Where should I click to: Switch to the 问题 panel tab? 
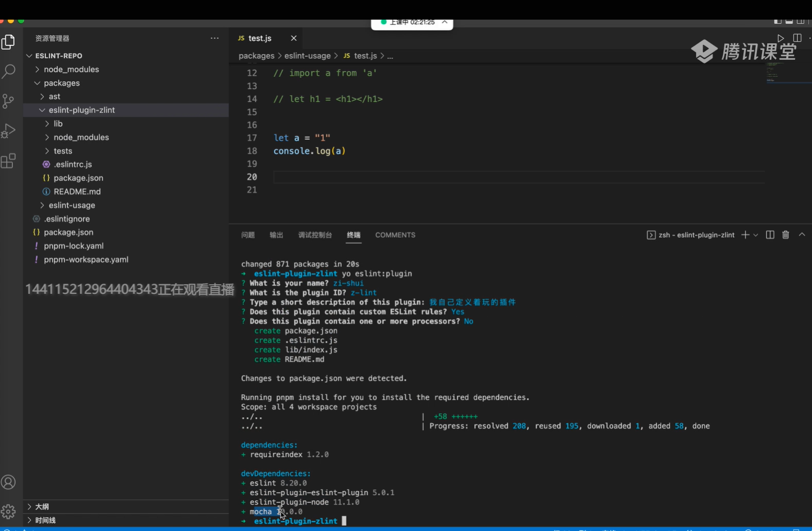[247, 235]
